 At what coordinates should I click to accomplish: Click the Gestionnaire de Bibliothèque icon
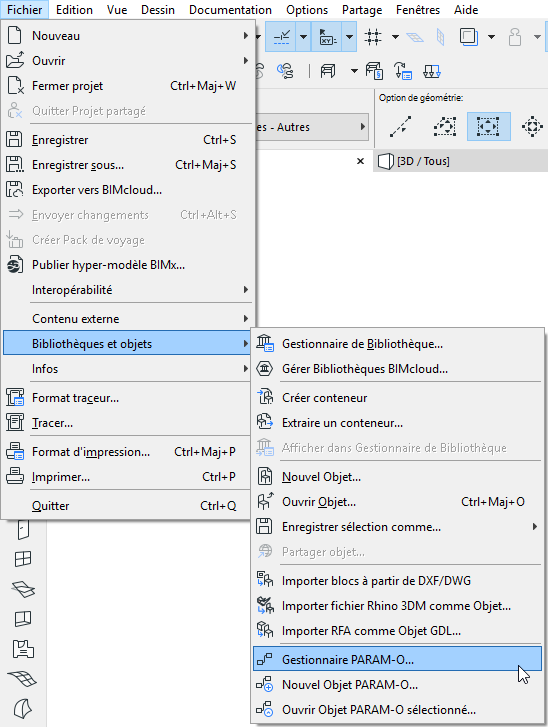click(265, 343)
